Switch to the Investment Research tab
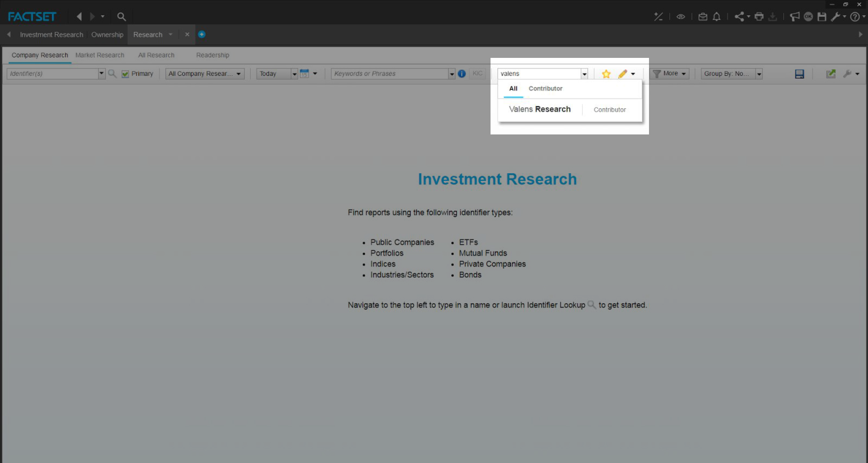 click(52, 35)
